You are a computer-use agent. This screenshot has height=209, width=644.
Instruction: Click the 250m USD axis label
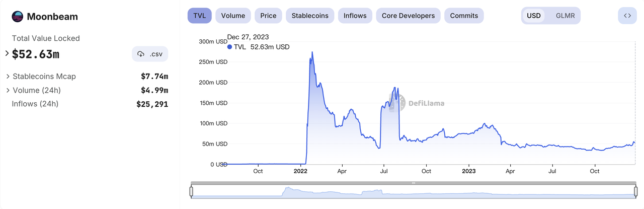pos(213,62)
